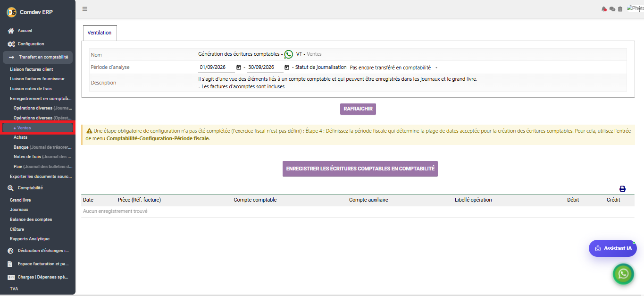Image resolution: width=644 pixels, height=296 pixels.
Task: Open Journaux menu item
Action: (x=19, y=210)
